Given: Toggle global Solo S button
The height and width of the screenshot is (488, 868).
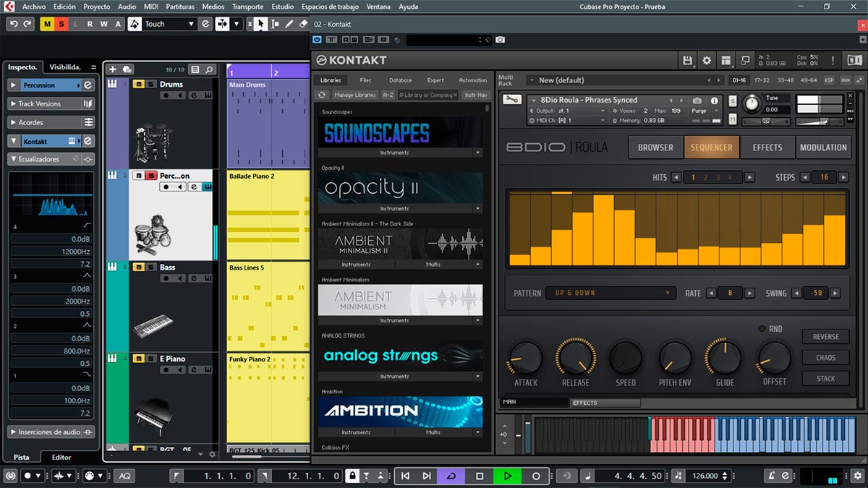Looking at the screenshot, I should point(61,24).
